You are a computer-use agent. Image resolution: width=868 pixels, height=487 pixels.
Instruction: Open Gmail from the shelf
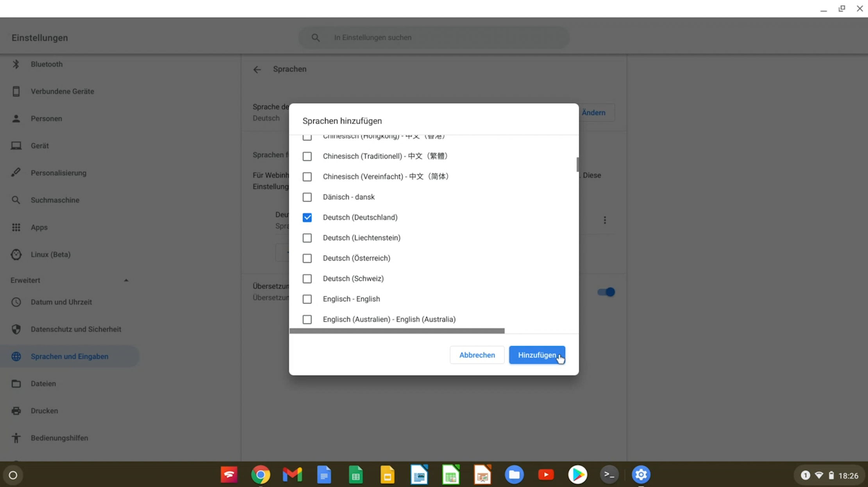292,475
